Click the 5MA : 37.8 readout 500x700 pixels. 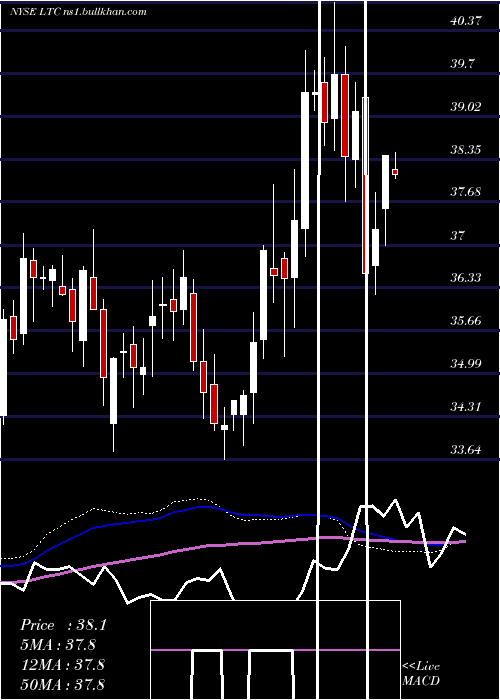tap(58, 645)
